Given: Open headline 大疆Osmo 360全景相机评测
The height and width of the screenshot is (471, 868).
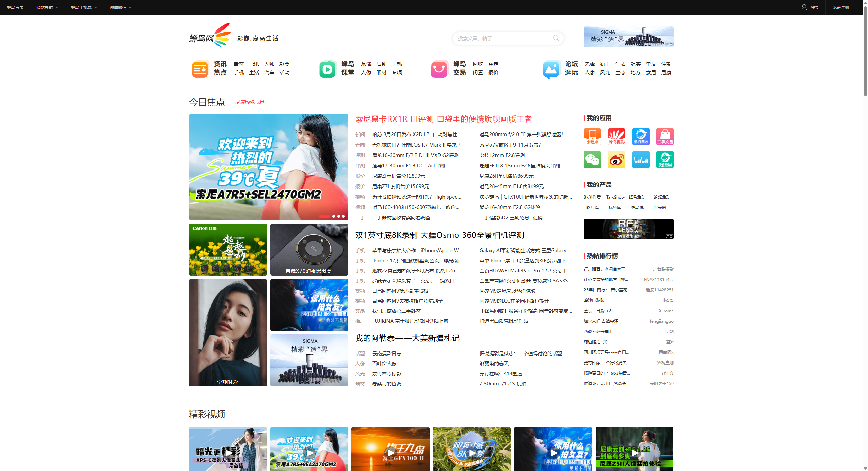Looking at the screenshot, I should [439, 235].
